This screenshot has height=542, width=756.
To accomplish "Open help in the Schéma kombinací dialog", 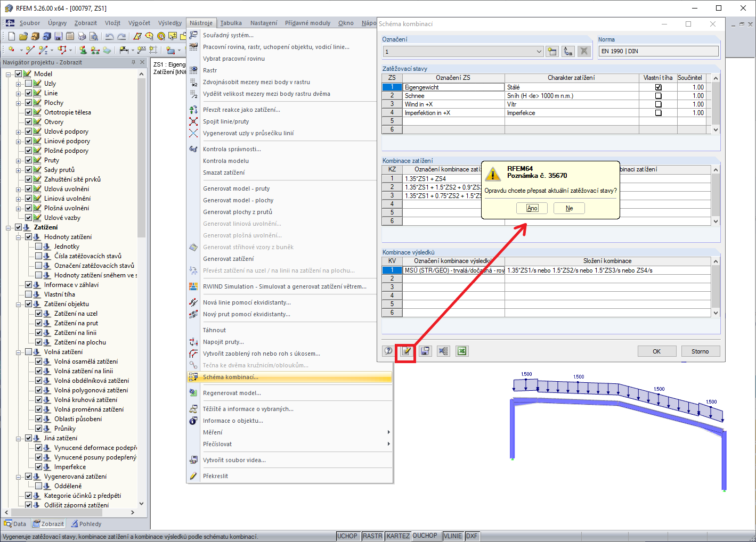I will [x=388, y=351].
